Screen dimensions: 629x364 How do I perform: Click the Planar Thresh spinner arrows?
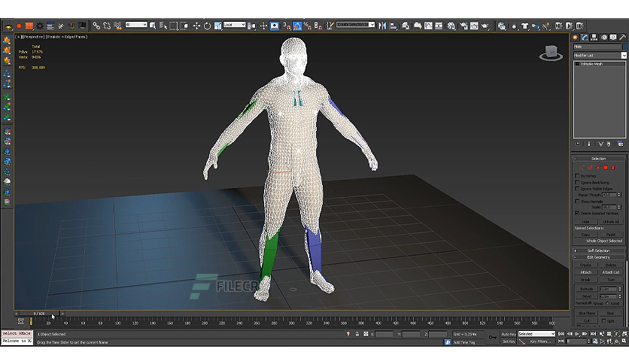point(619,195)
